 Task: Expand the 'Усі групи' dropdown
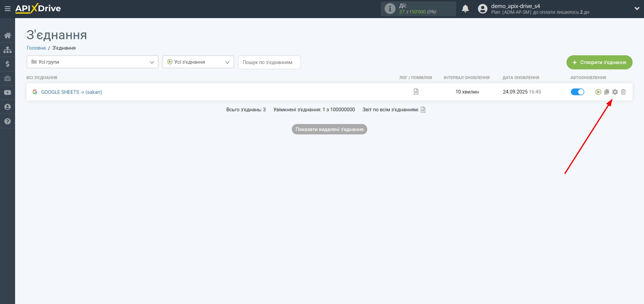point(92,62)
